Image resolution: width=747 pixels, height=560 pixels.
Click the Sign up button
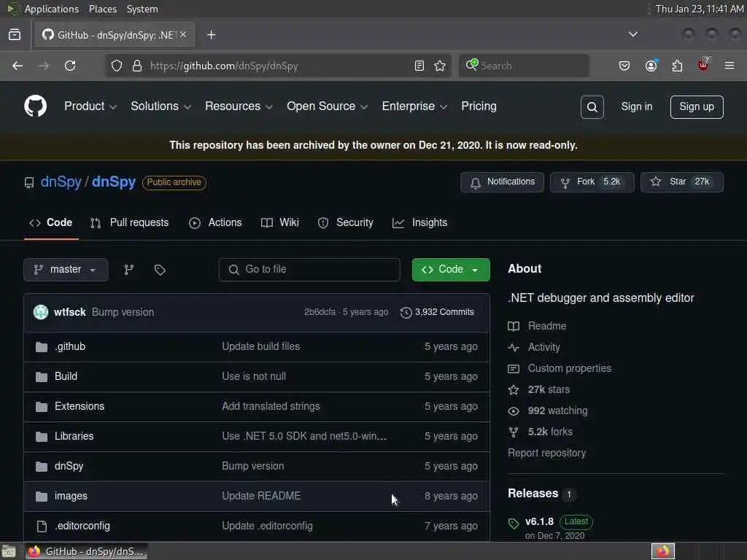697,106
